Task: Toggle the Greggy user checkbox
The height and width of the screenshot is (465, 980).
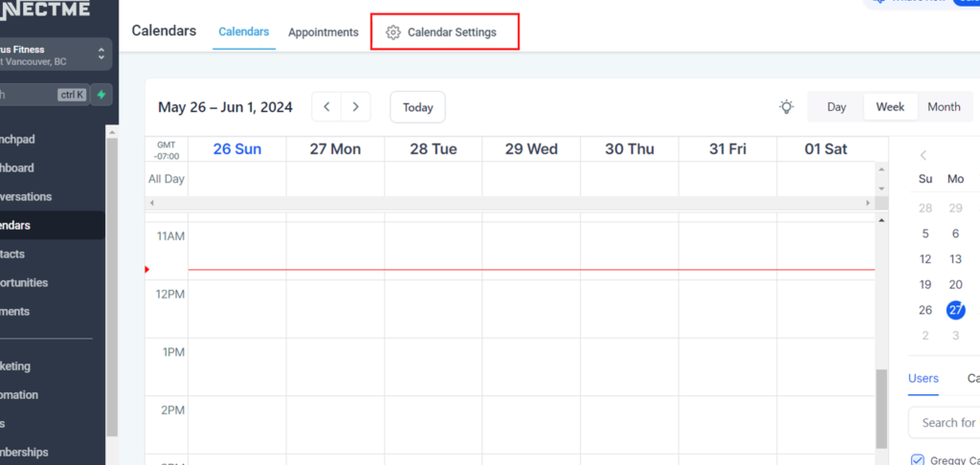Action: (918, 459)
